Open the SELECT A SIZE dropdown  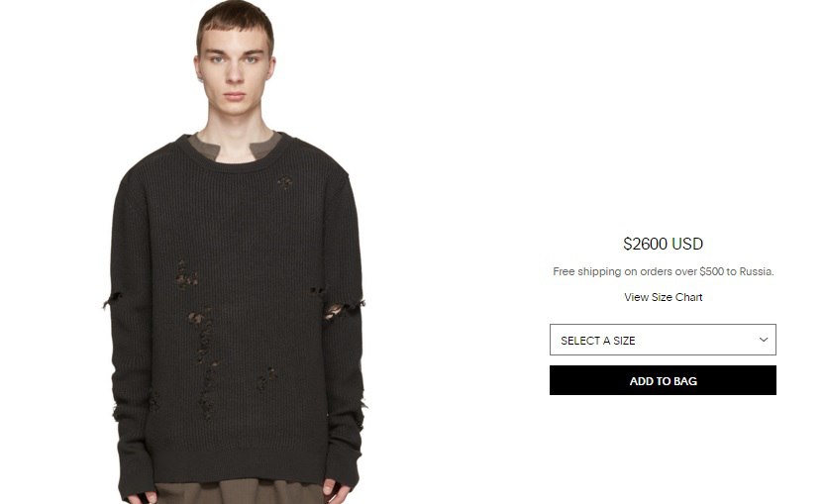point(663,340)
